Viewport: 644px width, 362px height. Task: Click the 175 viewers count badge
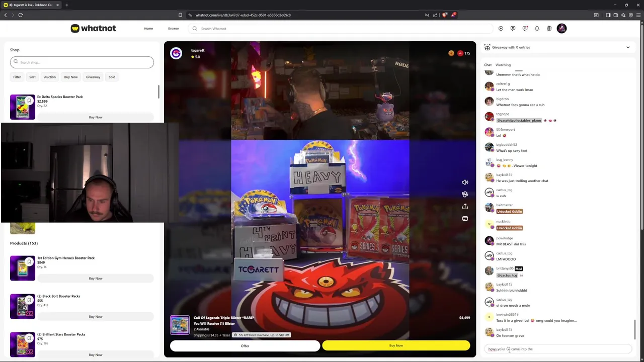(x=464, y=53)
